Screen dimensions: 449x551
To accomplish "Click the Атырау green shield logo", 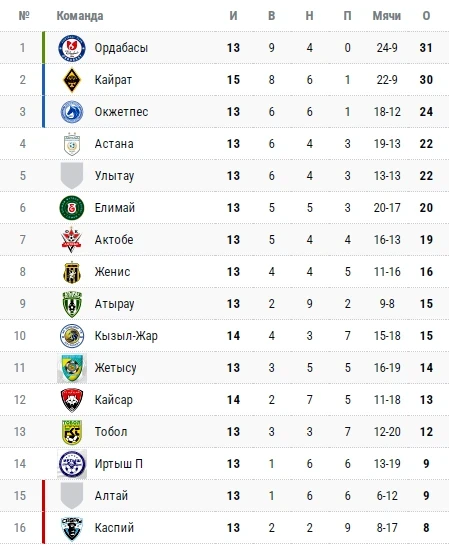I will click(72, 304).
